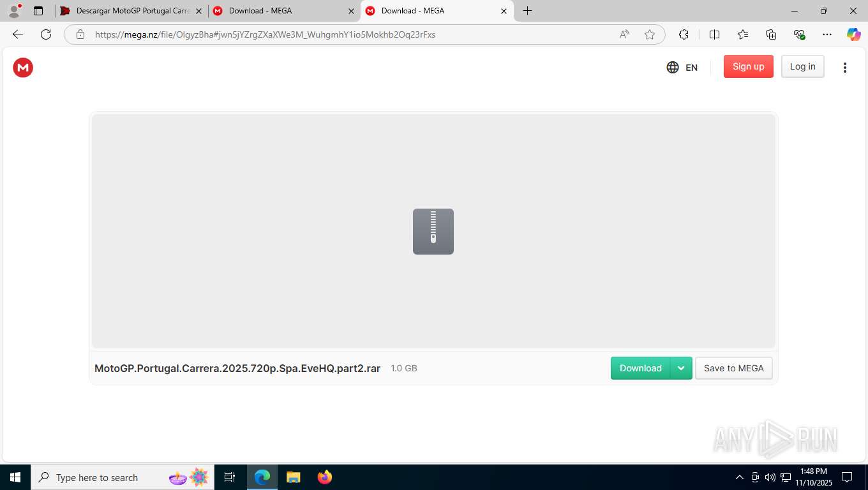Close the active Download - MEGA tab

[x=504, y=11]
